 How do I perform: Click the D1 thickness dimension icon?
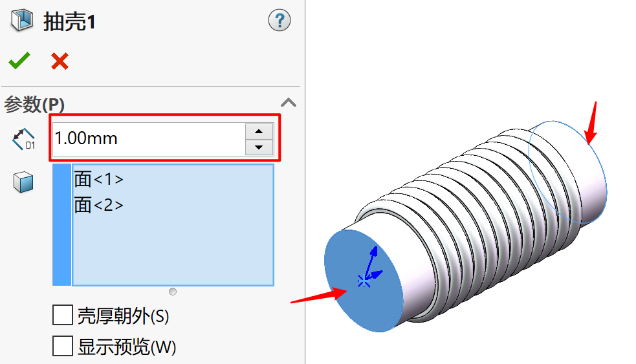[23, 139]
